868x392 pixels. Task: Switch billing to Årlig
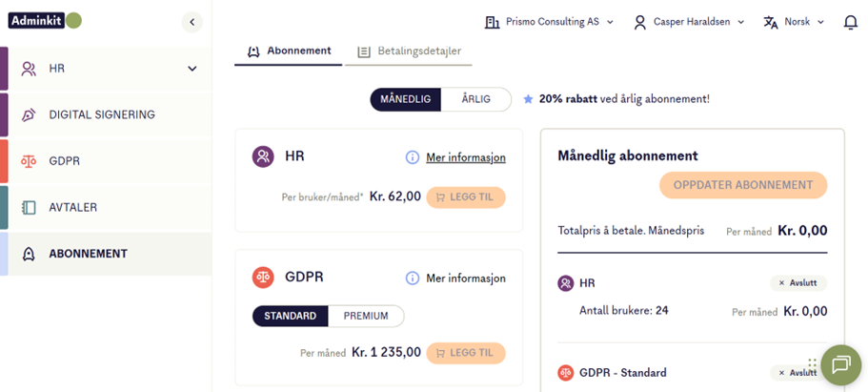475,99
